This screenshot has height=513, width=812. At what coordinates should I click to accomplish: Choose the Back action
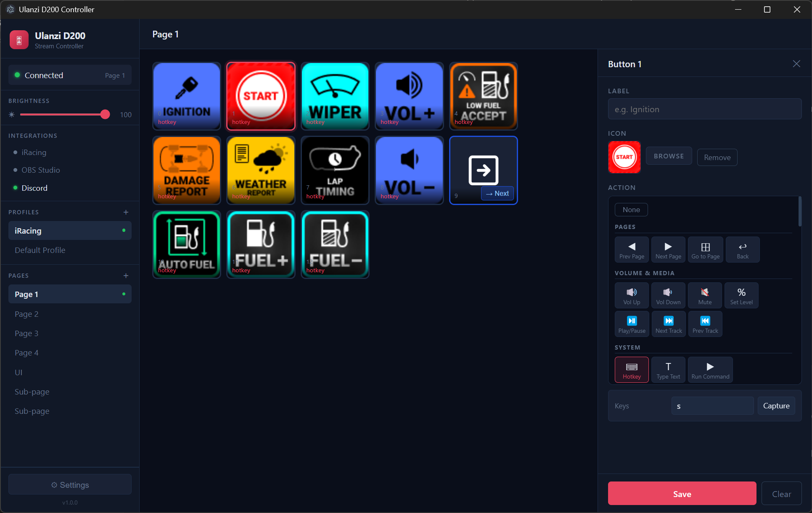click(x=743, y=250)
